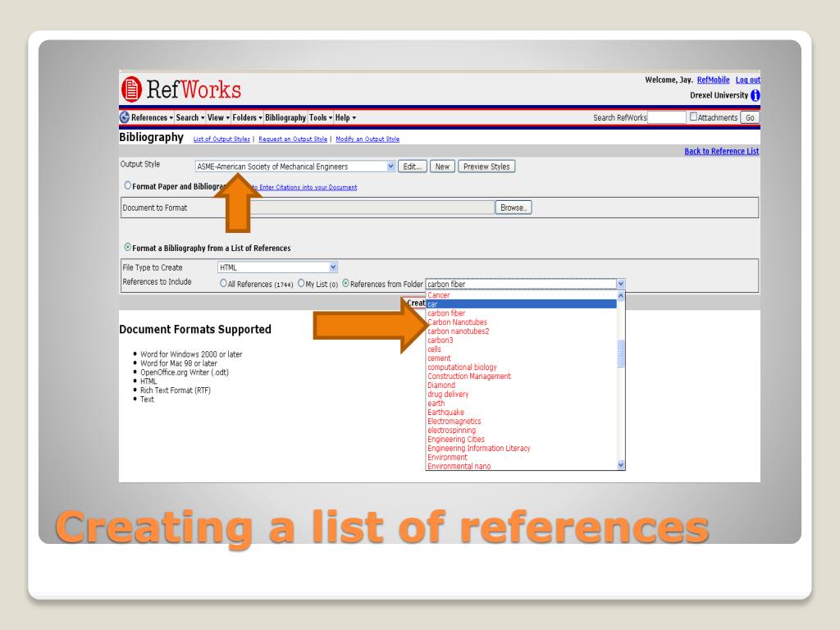Image resolution: width=840 pixels, height=630 pixels.
Task: Click the Preview Styles button
Action: click(x=486, y=167)
